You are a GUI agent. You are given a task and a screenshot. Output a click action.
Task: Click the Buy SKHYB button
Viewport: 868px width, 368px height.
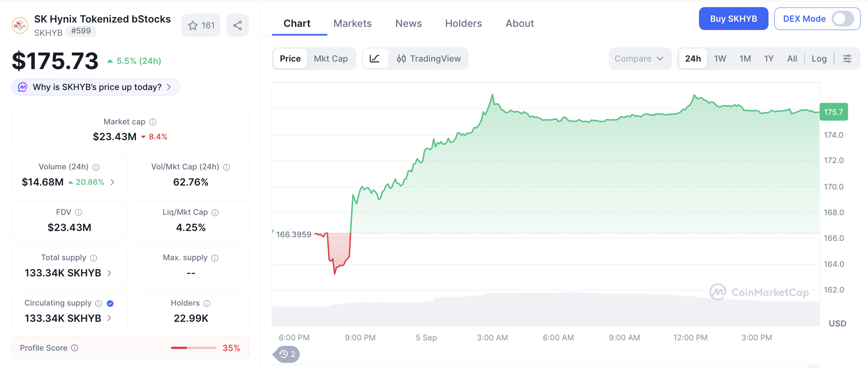point(733,19)
